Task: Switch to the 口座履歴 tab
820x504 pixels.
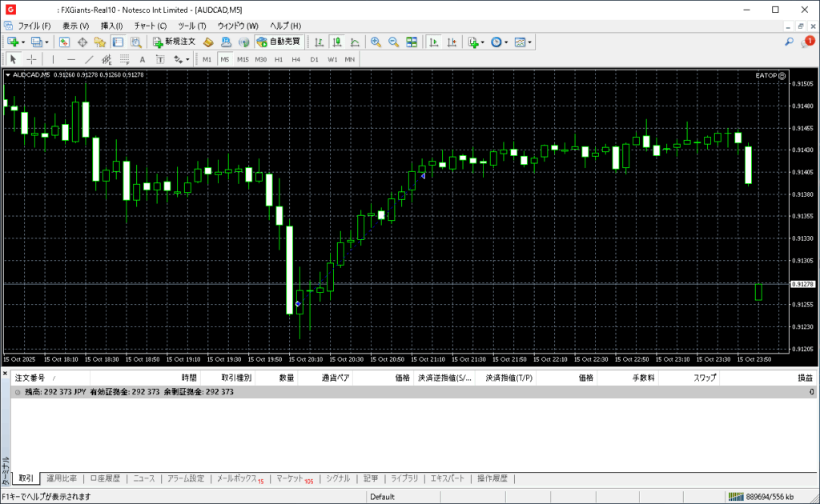Action: 104,478
